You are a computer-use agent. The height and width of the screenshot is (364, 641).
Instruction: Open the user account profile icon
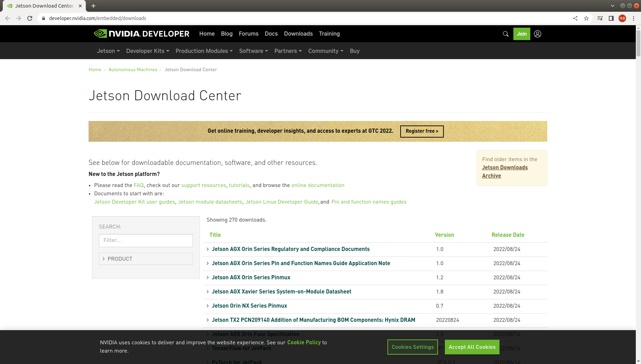click(538, 34)
